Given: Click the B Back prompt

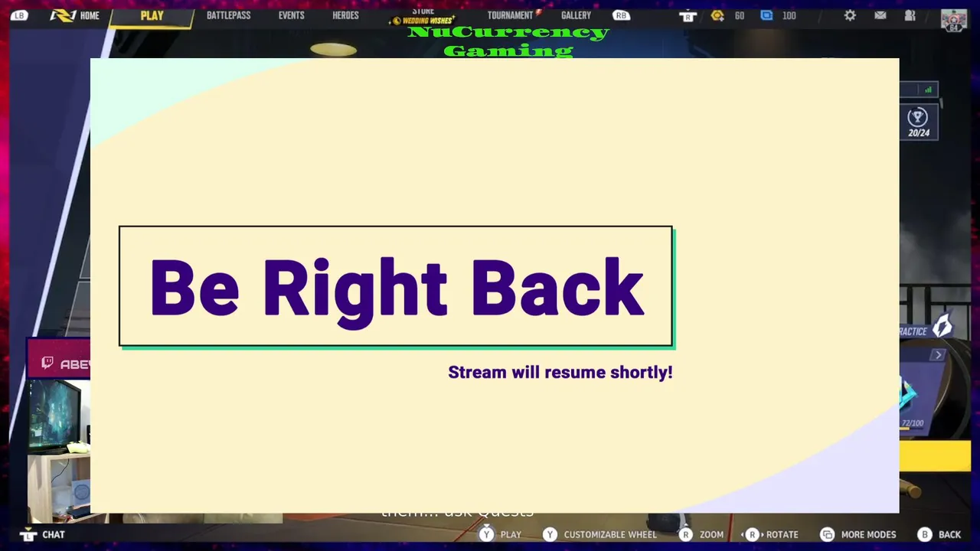Looking at the screenshot, I should click(939, 534).
